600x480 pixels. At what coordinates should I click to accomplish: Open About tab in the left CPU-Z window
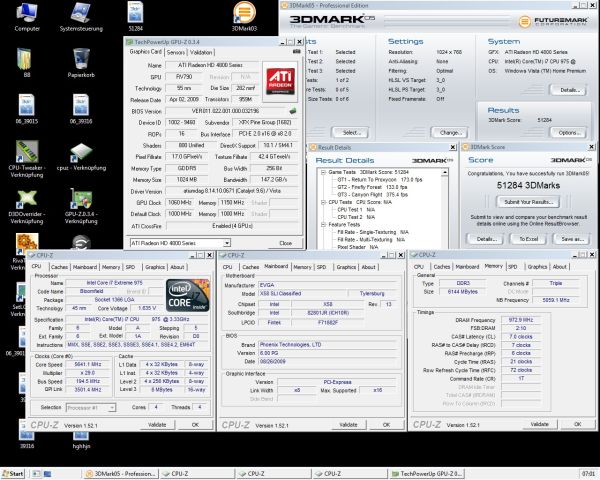pos(177,267)
